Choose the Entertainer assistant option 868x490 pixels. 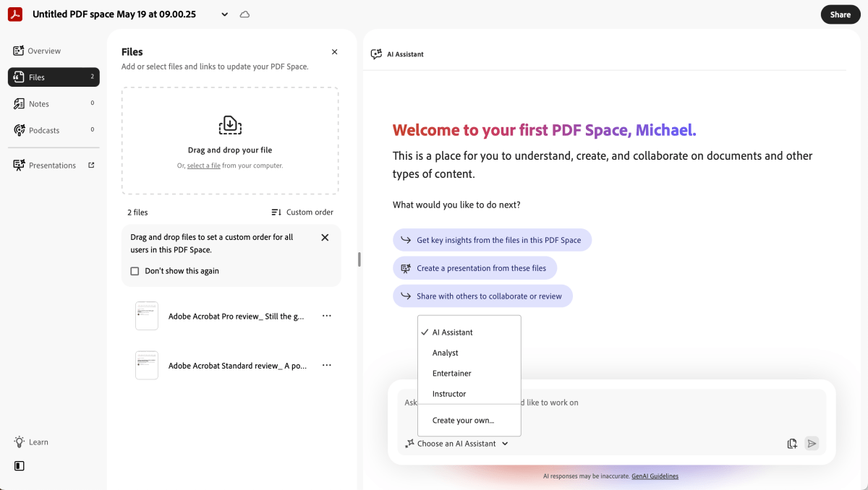469,374
